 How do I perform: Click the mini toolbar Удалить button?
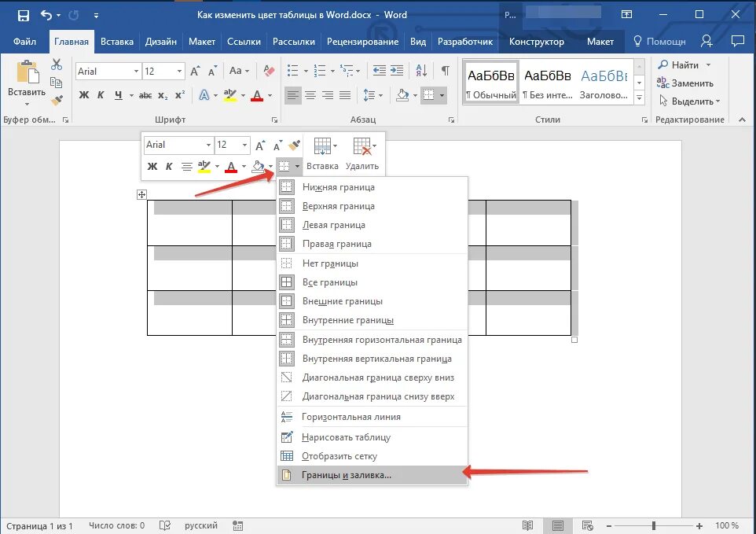coord(362,154)
